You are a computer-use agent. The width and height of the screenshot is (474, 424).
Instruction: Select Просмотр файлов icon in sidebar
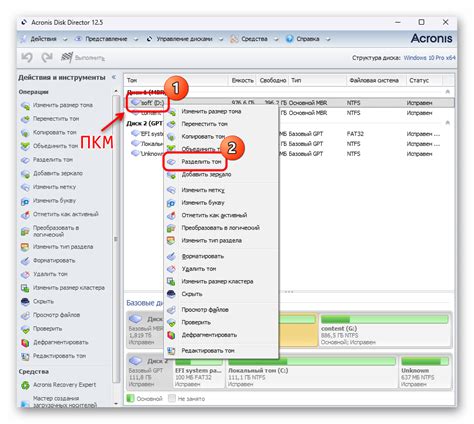click(25, 315)
